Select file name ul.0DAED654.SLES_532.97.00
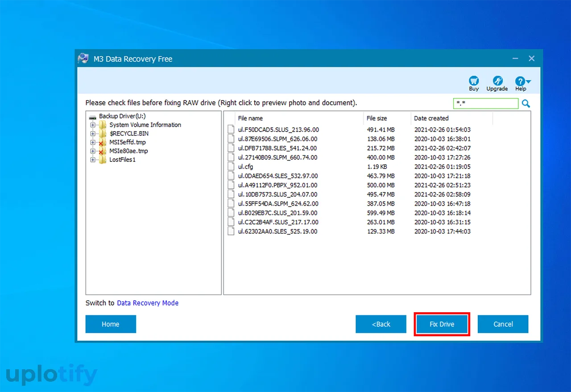 [x=278, y=176]
